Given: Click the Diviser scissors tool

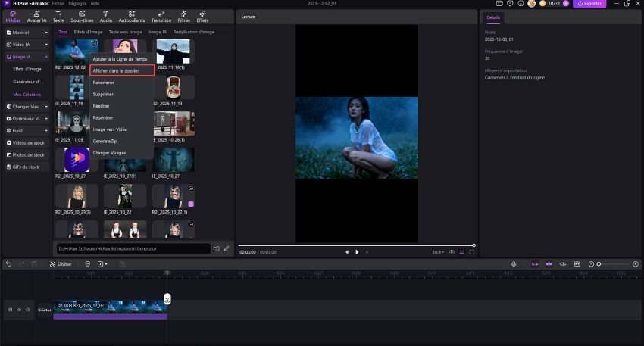Looking at the screenshot, I should (x=60, y=264).
